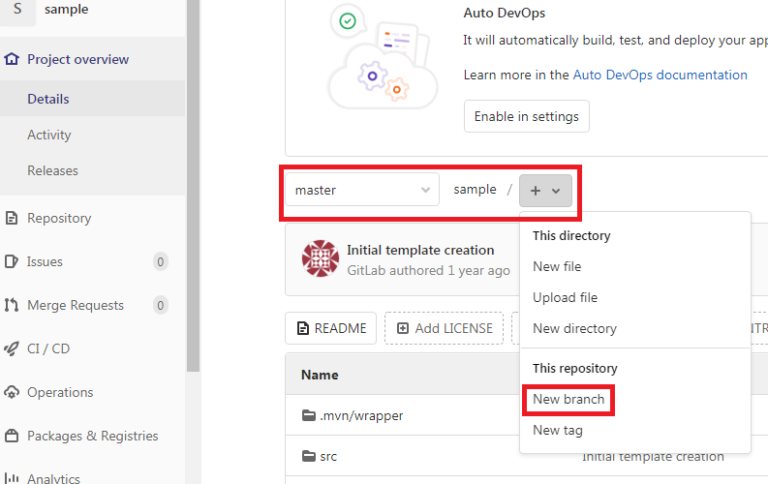Open the CI / CD rocket icon
Screen dimensions: 768x484
(x=11, y=349)
